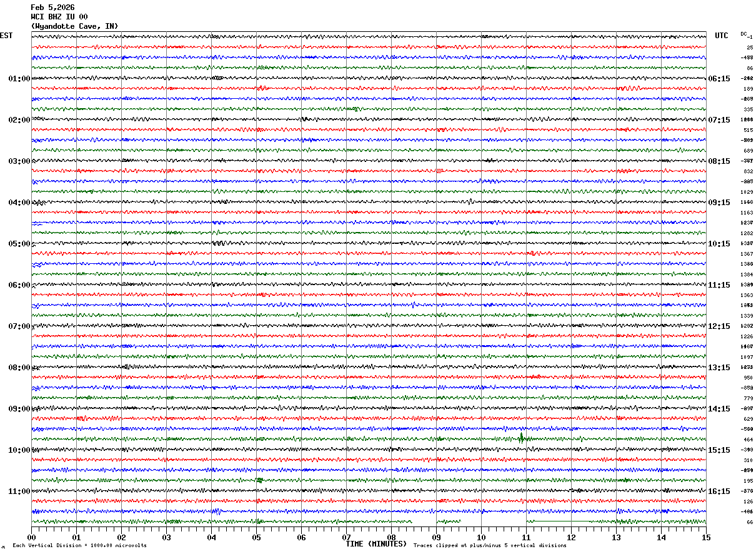The height and width of the screenshot is (554, 756).
Task: Select the WCI BHZ IU 00 station label
Action: (x=59, y=17)
